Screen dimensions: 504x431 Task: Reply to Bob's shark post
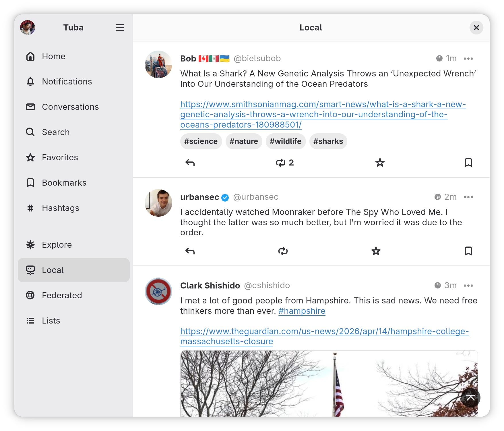[x=189, y=162]
